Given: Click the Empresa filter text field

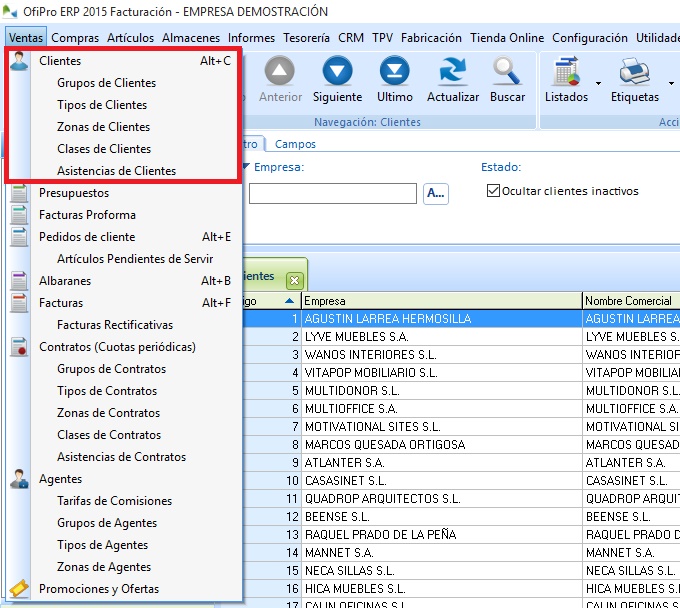Looking at the screenshot, I should click(x=332, y=193).
